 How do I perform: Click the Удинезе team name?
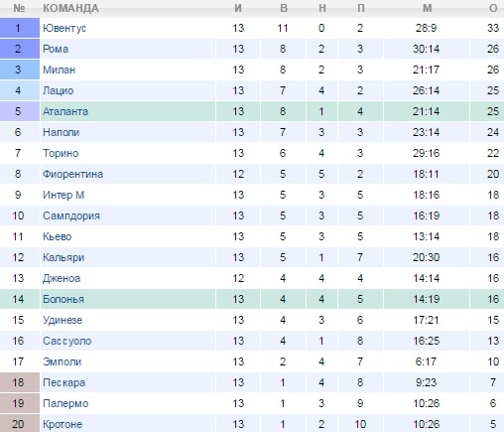[63, 320]
